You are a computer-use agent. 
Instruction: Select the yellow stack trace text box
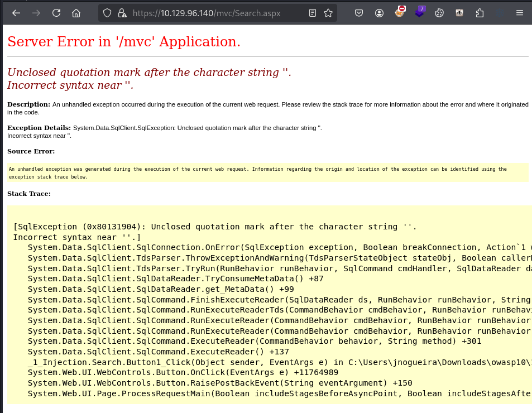(266, 307)
